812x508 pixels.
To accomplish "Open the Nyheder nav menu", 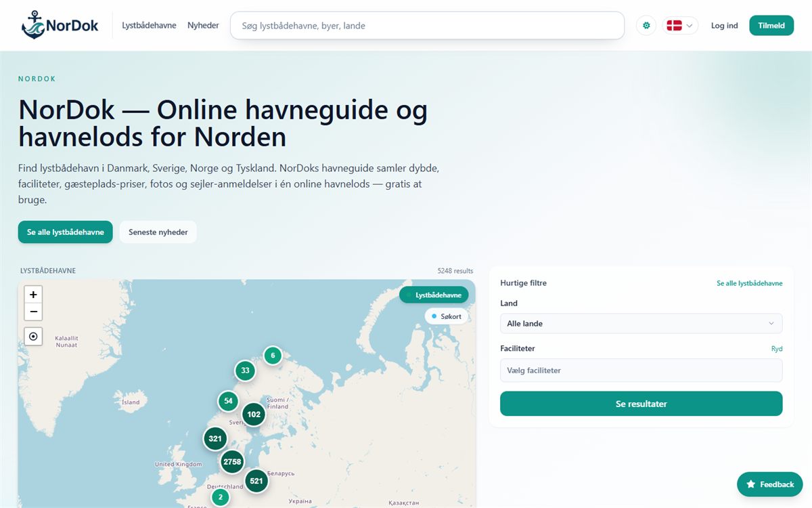I will (x=203, y=26).
